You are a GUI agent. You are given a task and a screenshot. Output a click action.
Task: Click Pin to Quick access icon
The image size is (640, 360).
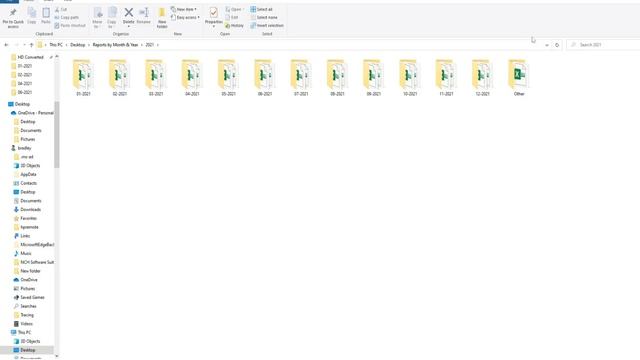pyautogui.click(x=13, y=13)
